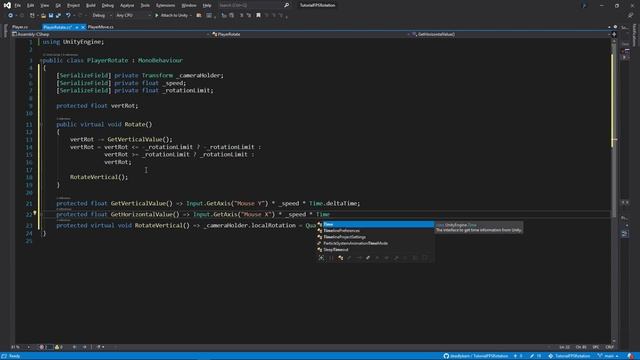Click the scroll up arrow of editor

point(614,41)
